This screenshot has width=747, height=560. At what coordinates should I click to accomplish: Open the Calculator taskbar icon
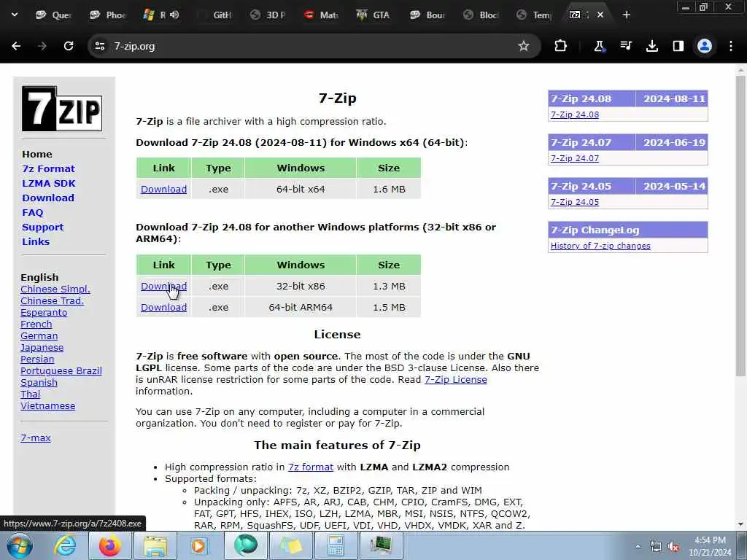pyautogui.click(x=336, y=545)
